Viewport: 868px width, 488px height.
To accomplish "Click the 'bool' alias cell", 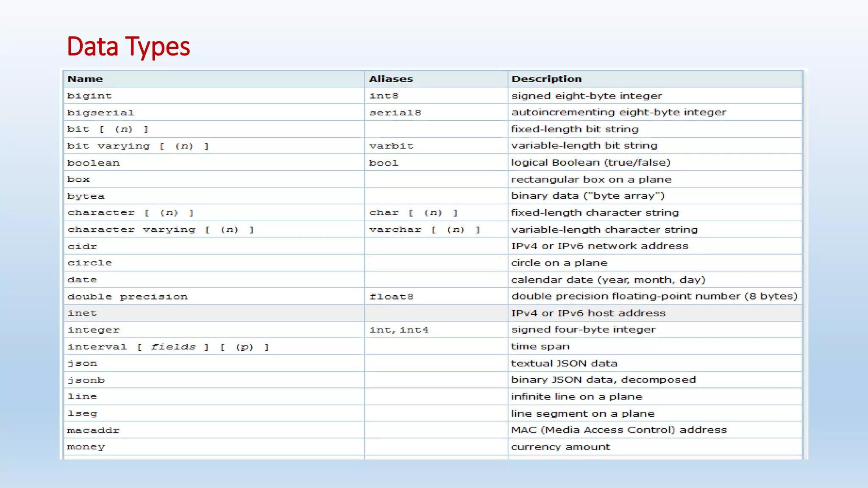I will [x=436, y=163].
